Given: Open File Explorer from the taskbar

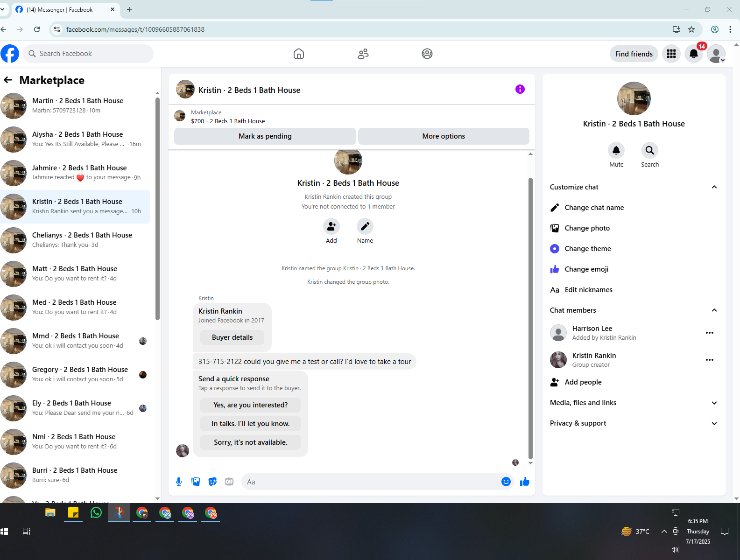Looking at the screenshot, I should (x=50, y=513).
